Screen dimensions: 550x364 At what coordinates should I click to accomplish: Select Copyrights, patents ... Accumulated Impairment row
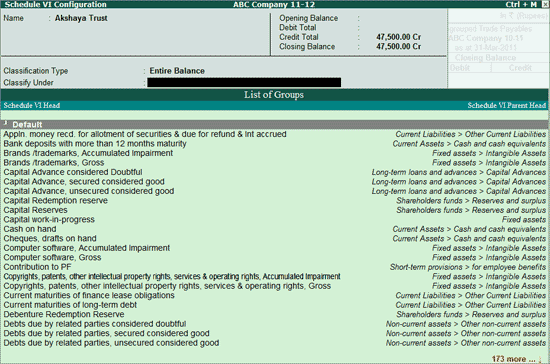172,276
